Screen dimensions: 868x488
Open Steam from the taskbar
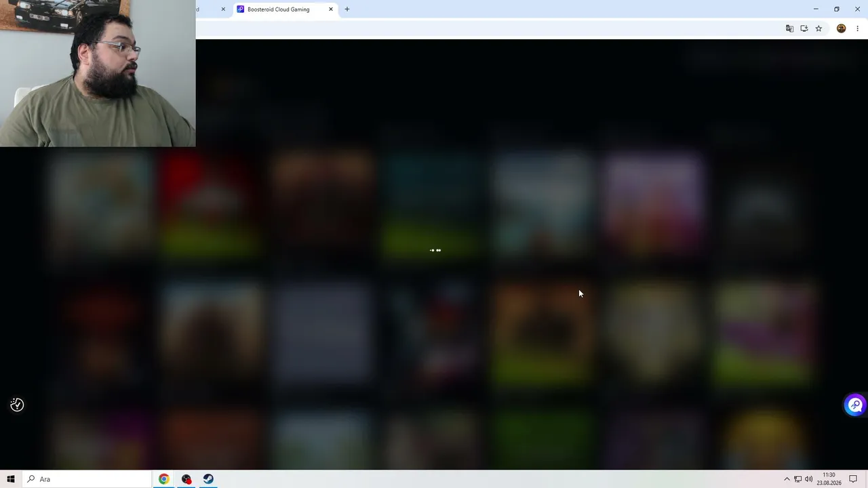click(208, 479)
